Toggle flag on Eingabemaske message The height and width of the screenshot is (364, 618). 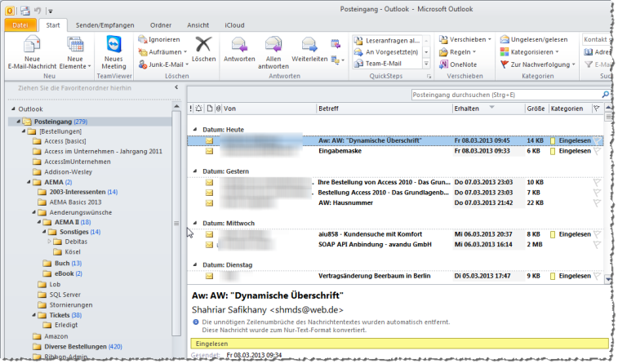[598, 151]
